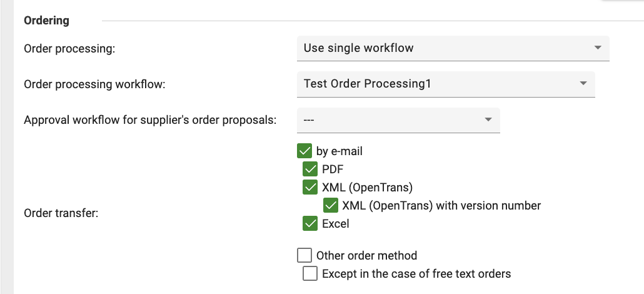This screenshot has width=644, height=294.
Task: Untick the Excel checkbox
Action: click(310, 223)
